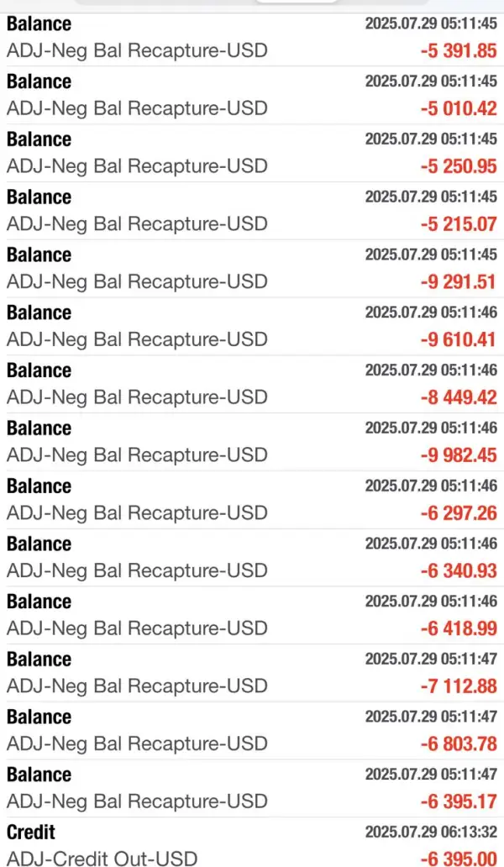Select the -5 010.42 recapture entry amount
The width and height of the screenshot is (504, 867).
click(x=459, y=108)
